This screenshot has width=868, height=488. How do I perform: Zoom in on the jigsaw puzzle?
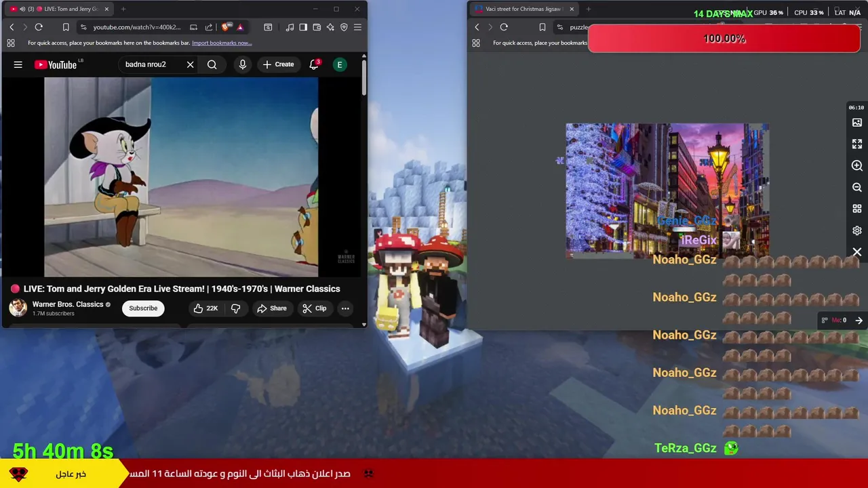point(857,166)
